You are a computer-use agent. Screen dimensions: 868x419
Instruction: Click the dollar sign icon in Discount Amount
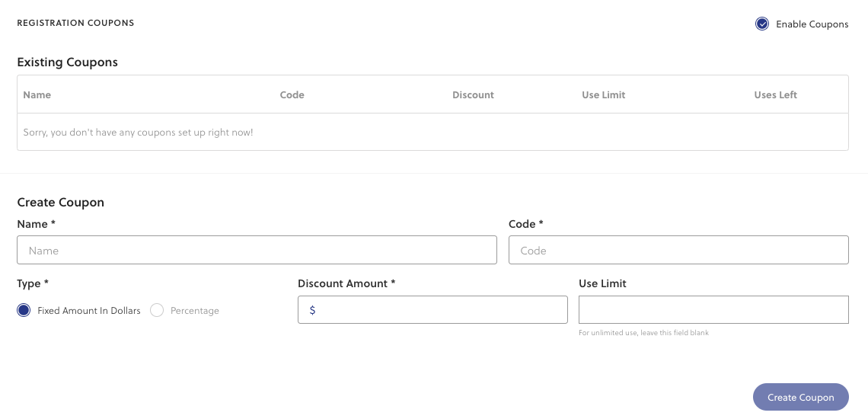click(x=312, y=310)
